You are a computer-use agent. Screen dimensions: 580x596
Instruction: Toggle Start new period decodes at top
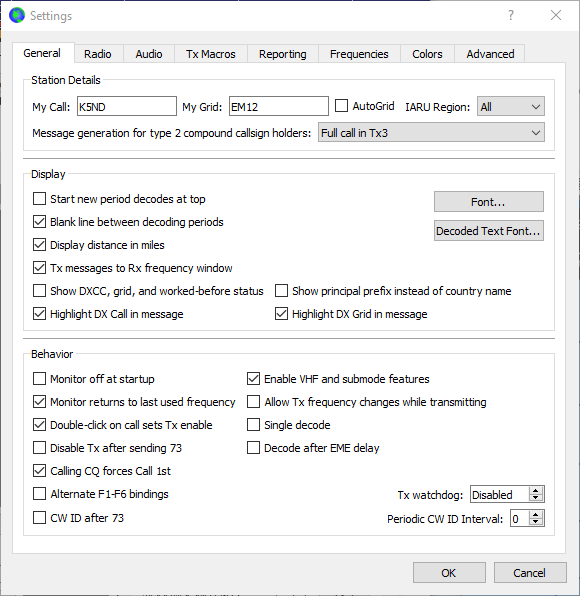pyautogui.click(x=40, y=198)
